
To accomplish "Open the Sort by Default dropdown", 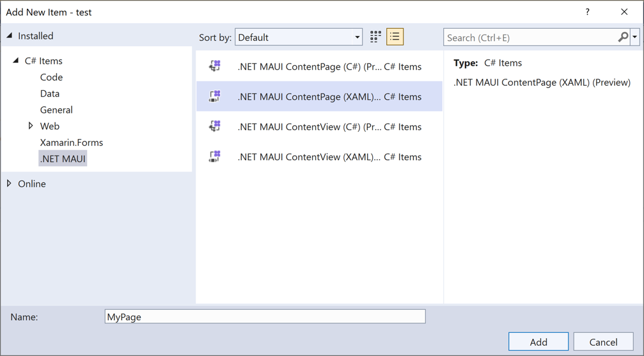I will [x=299, y=37].
